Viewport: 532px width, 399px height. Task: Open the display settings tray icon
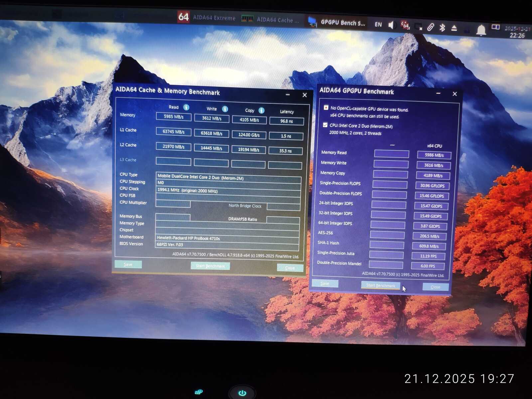[x=418, y=26]
